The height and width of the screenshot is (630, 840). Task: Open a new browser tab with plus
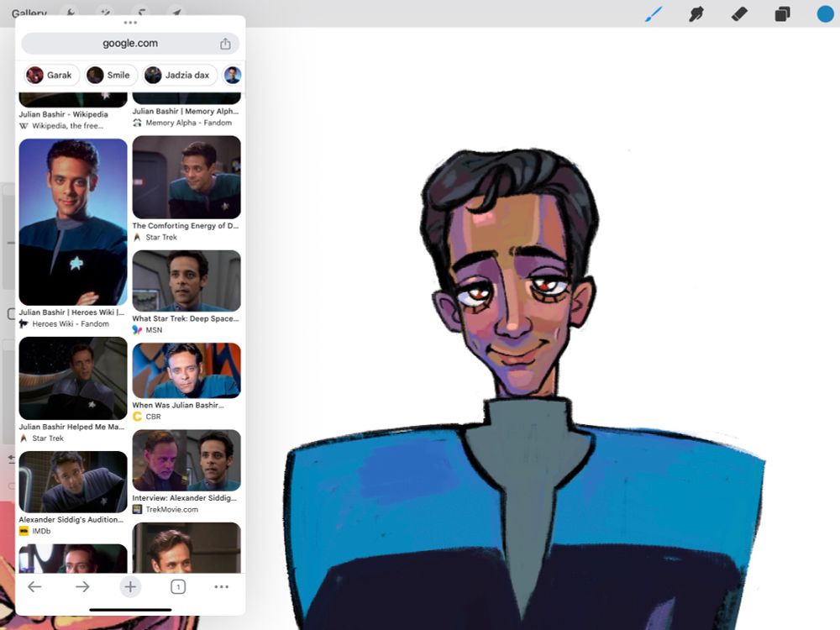coord(130,586)
